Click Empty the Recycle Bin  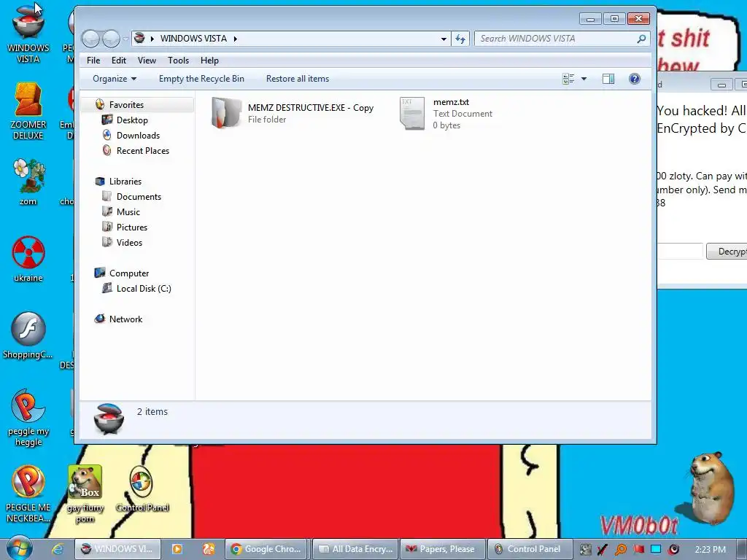[201, 79]
